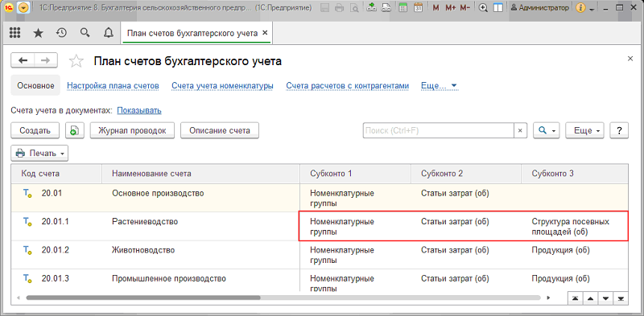
Task: Switch to Основное tab
Action: point(35,85)
